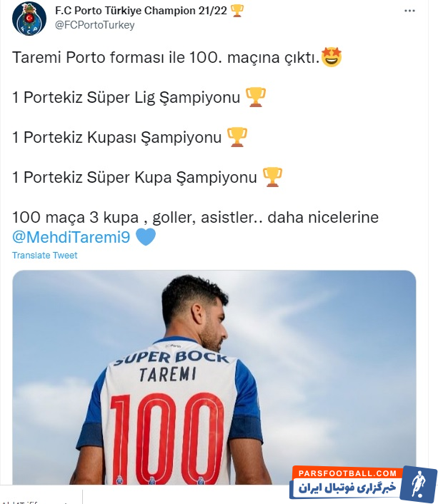Click the trophy after 'Süper Lig Şampiyonu'
The height and width of the screenshot is (504, 438).
pos(255,98)
